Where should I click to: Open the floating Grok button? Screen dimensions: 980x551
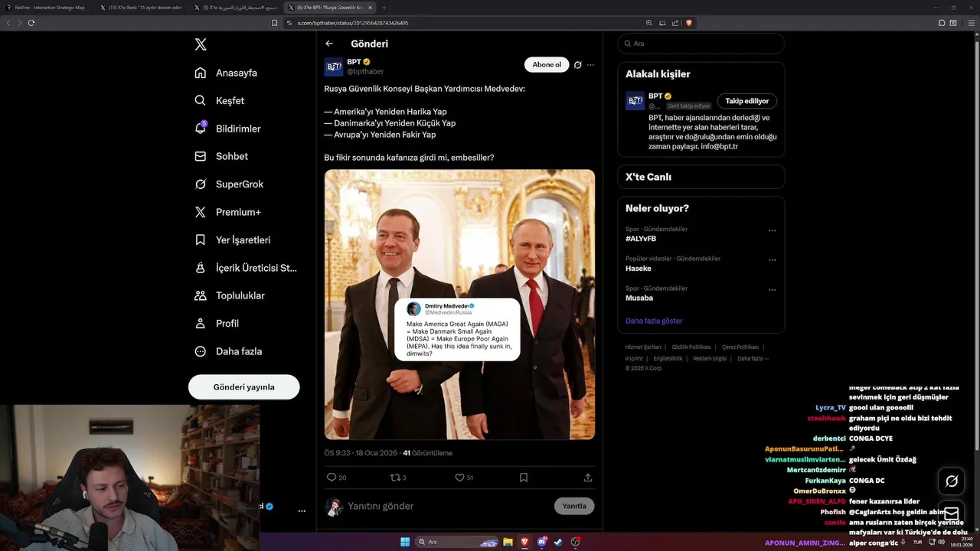952,481
